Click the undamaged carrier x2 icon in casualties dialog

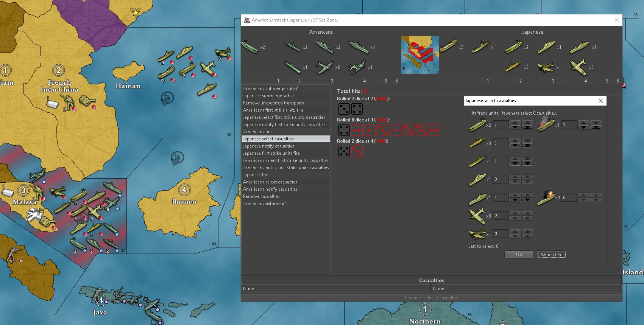477,124
